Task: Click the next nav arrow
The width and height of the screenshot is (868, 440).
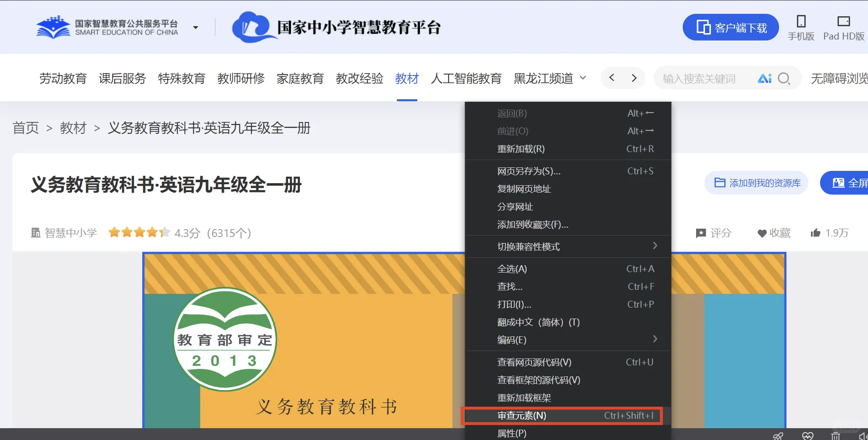Action: (x=634, y=78)
